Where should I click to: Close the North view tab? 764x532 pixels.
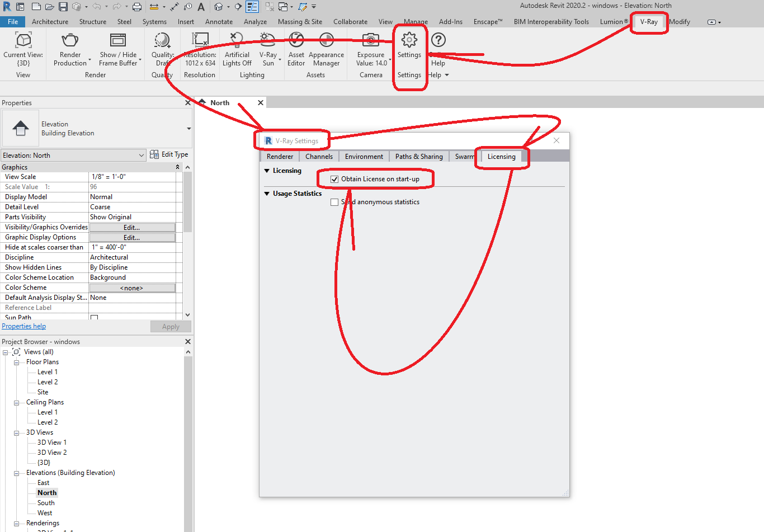[261, 103]
